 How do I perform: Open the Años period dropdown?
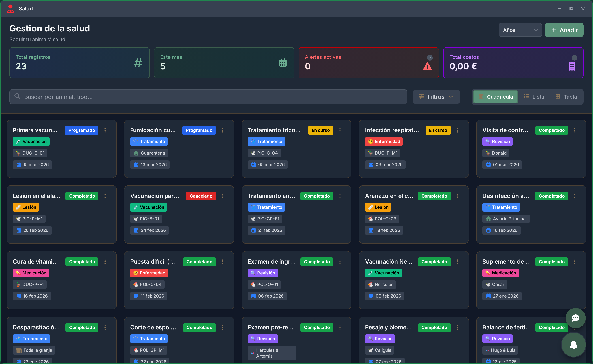[x=520, y=30]
